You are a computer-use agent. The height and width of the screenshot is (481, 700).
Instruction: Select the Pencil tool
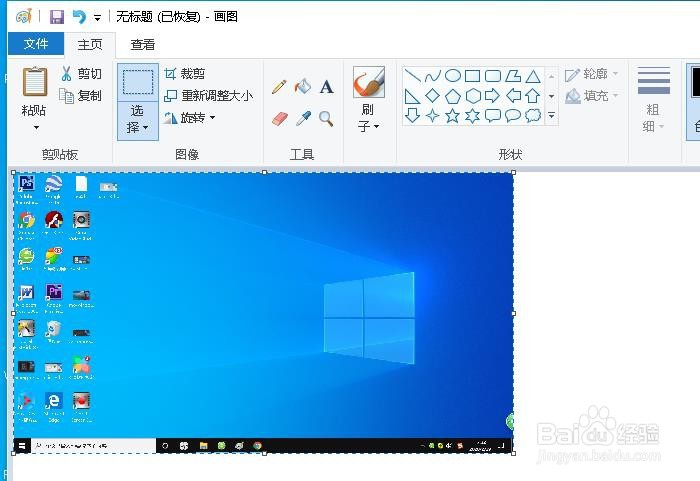279,86
